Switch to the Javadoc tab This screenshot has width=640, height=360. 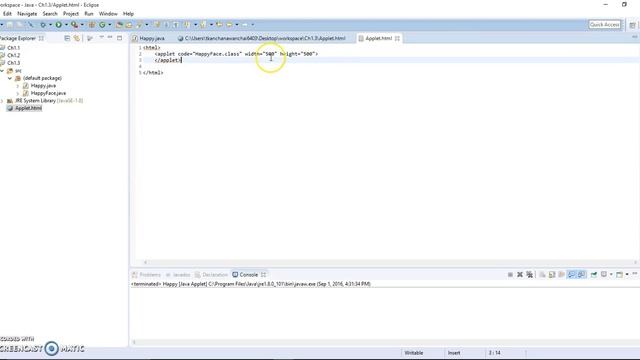(x=178, y=275)
